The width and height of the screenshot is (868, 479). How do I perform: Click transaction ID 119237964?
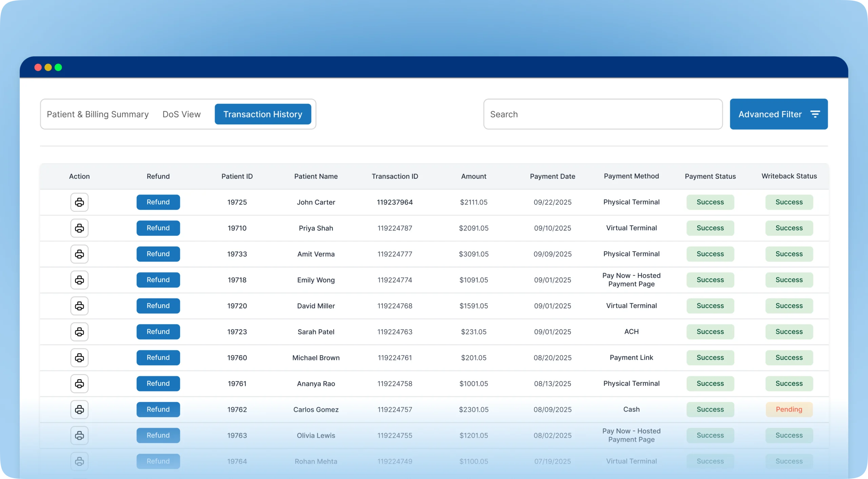[395, 202]
